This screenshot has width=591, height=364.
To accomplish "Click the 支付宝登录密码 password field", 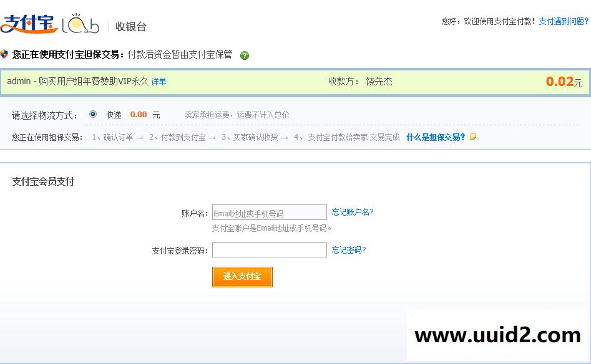I will 270,249.
